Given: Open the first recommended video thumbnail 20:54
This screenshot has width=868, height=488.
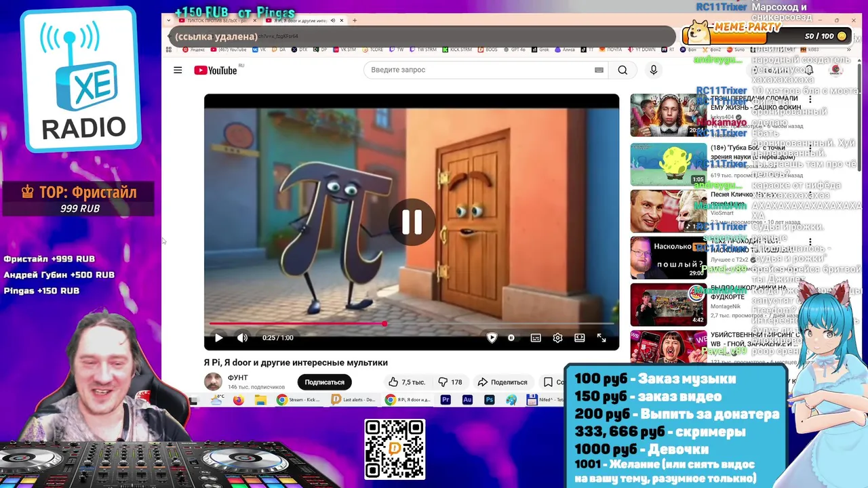Looking at the screenshot, I should click(x=668, y=115).
